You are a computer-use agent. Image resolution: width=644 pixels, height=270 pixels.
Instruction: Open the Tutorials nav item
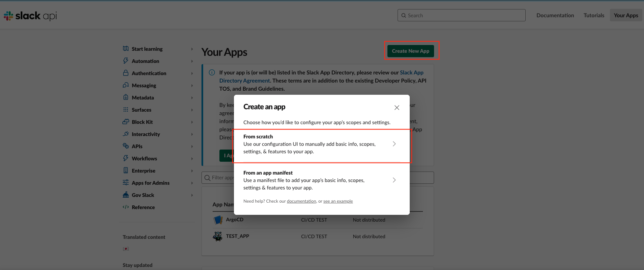coord(594,15)
